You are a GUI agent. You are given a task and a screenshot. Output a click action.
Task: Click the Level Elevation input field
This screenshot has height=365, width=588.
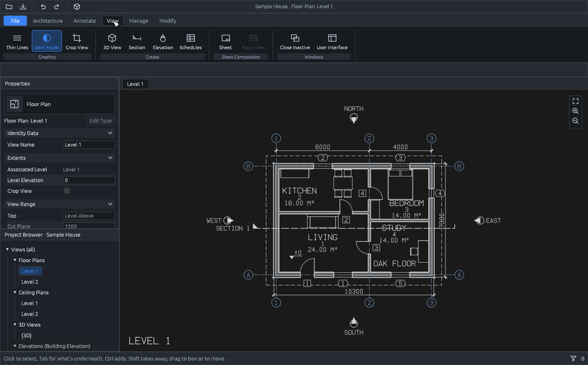click(x=89, y=180)
